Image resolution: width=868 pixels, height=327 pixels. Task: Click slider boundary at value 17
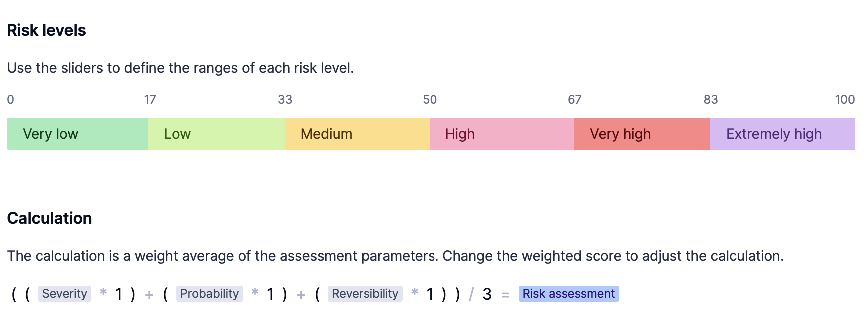[x=149, y=134]
